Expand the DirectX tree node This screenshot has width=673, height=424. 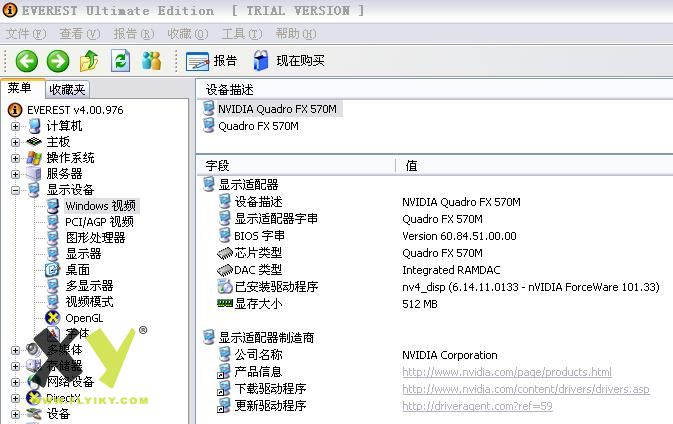click(x=15, y=398)
